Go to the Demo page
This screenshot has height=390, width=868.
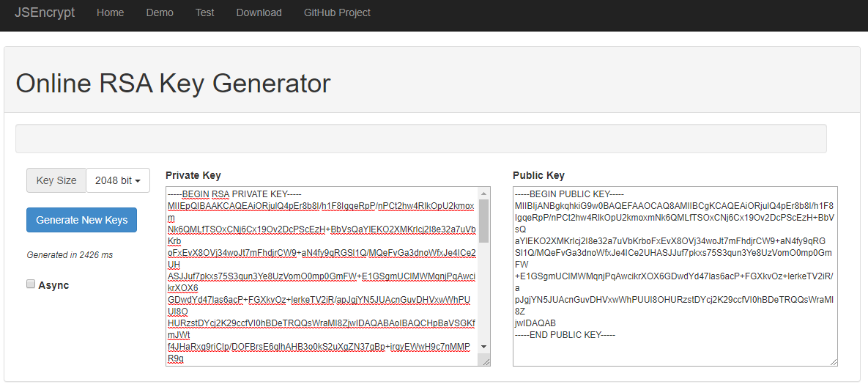[160, 12]
